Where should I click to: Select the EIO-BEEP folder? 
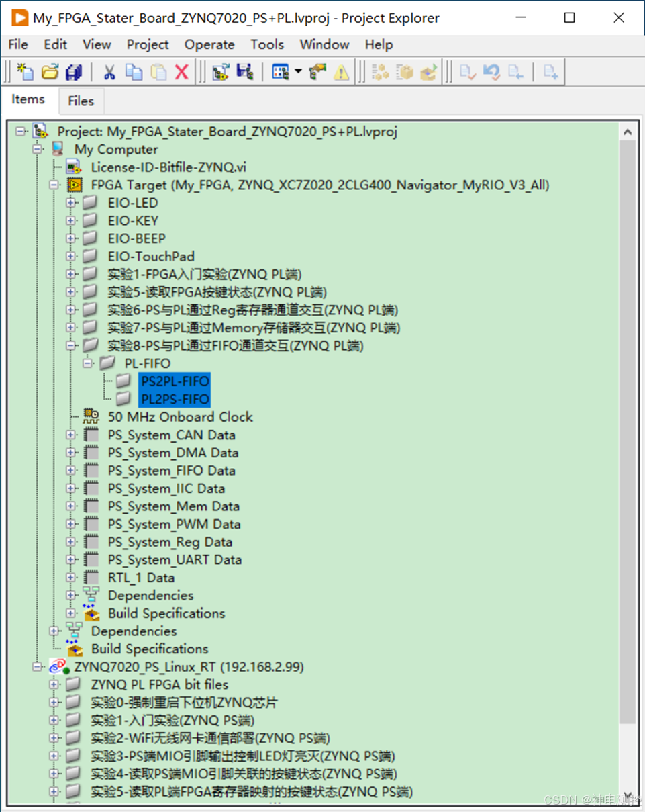[136, 238]
